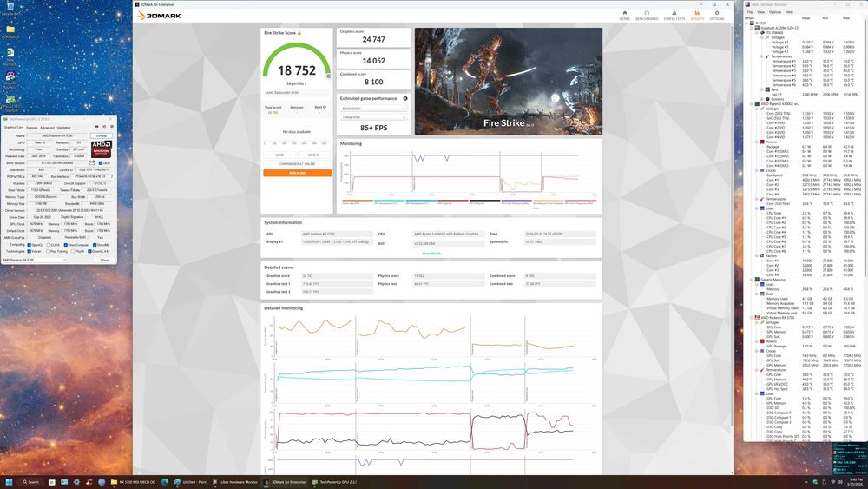Click the GPU-Z refresh icon

(104, 127)
